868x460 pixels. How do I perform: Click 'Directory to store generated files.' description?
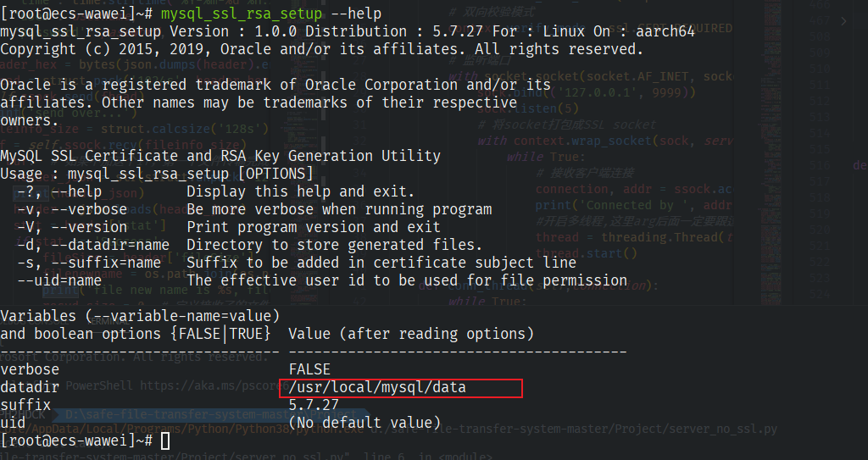(334, 245)
